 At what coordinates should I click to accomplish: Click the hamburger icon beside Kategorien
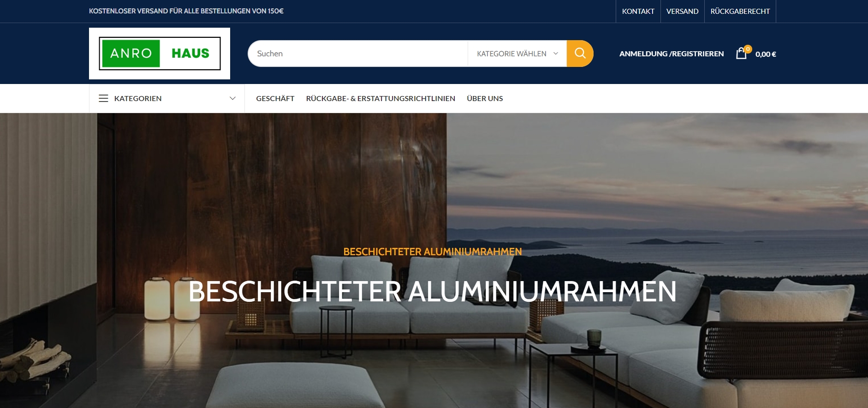(103, 98)
